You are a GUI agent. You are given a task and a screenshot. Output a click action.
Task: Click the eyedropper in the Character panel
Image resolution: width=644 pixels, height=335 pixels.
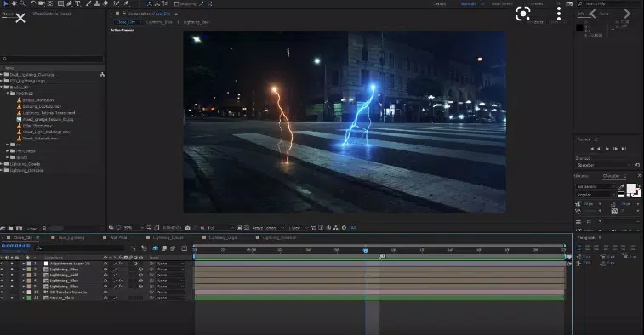click(x=621, y=187)
